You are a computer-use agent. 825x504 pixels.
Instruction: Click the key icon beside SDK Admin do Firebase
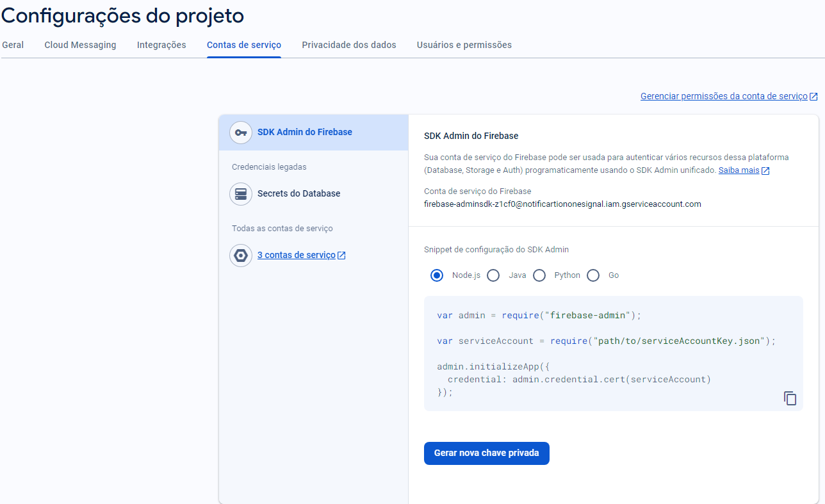tap(241, 133)
